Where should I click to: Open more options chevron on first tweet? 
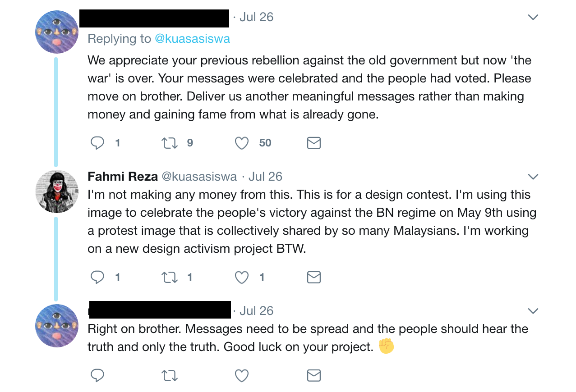point(533,18)
